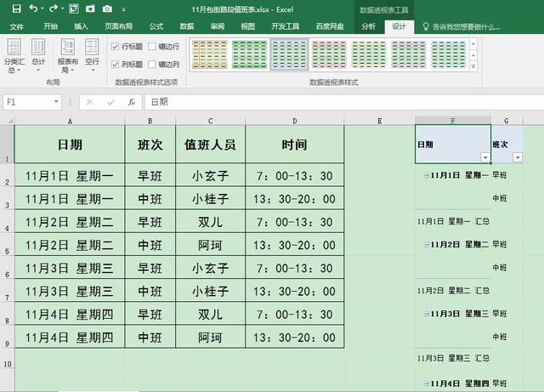544x392 pixels.
Task: Switch to the 页面布局 tab
Action: tap(119, 26)
